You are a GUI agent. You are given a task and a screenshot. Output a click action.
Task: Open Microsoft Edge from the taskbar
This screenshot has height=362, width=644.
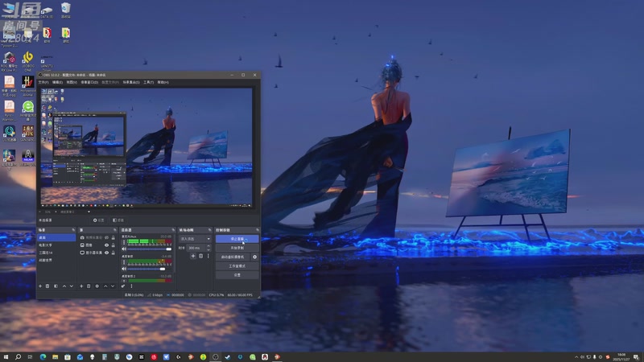(x=43, y=357)
